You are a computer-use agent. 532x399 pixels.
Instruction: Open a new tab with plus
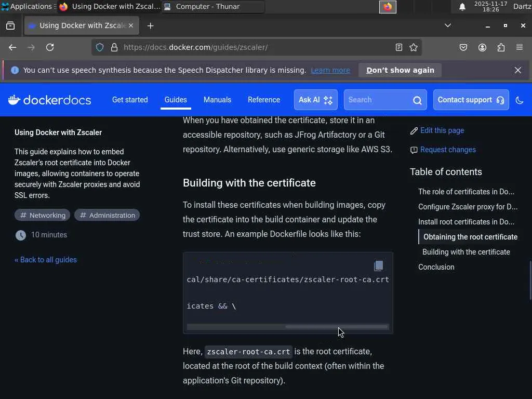[150, 26]
